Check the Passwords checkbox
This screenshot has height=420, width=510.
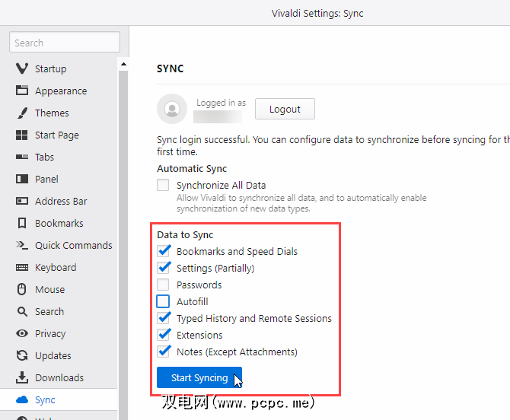tap(163, 285)
